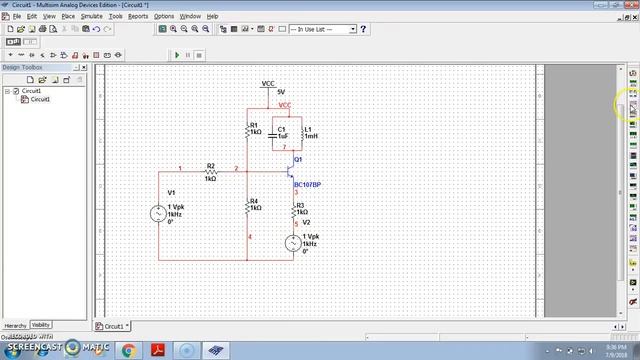Open the Edit menu
The image size is (640, 360).
32,16
